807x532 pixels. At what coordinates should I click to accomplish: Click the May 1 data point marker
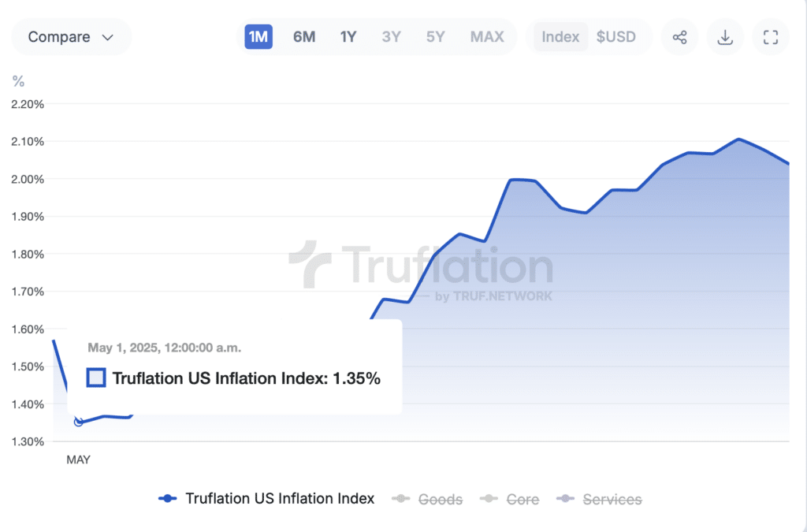point(79,422)
